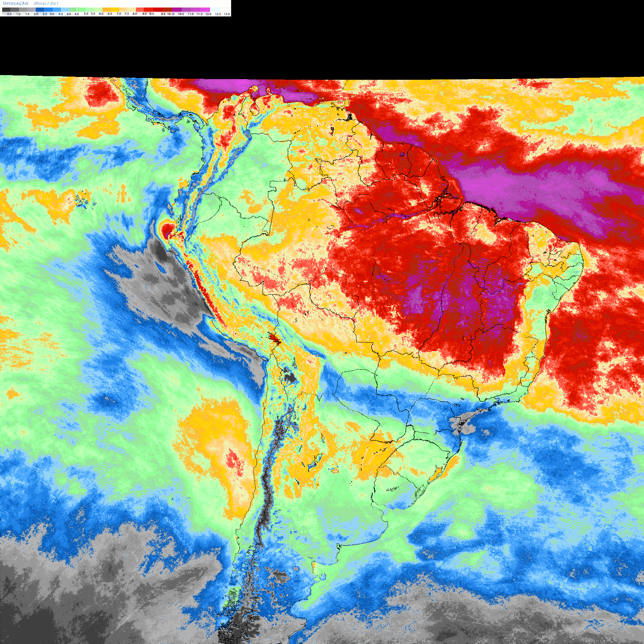The image size is (644, 644).
Task: Click the 1.0 legend value
Action: [x=18, y=14]
